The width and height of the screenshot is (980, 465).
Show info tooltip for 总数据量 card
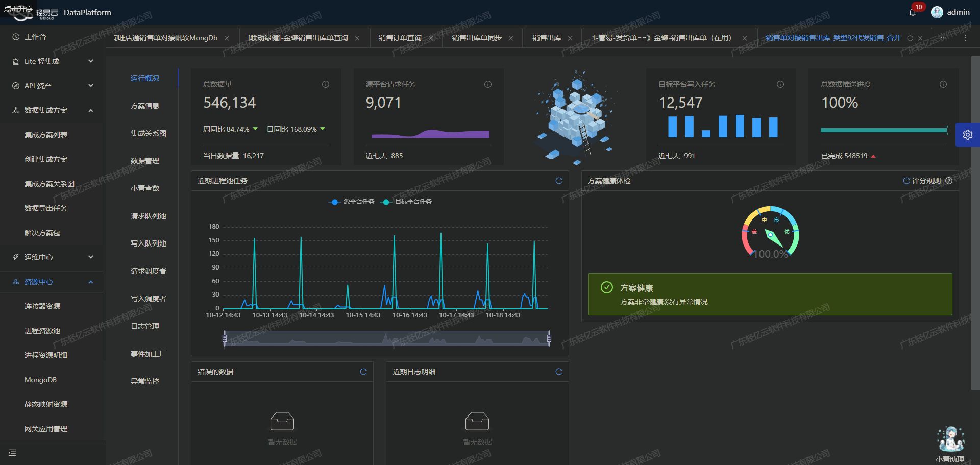(x=326, y=84)
